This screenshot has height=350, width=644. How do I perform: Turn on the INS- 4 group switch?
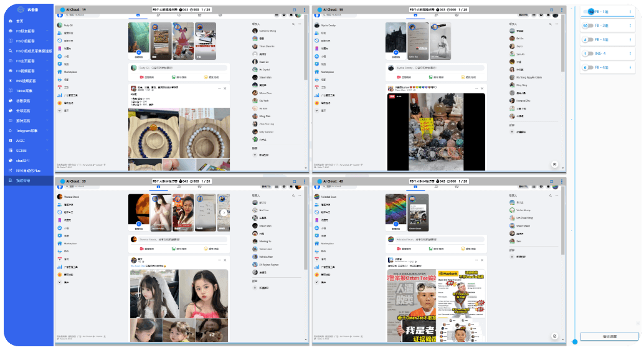pos(589,54)
